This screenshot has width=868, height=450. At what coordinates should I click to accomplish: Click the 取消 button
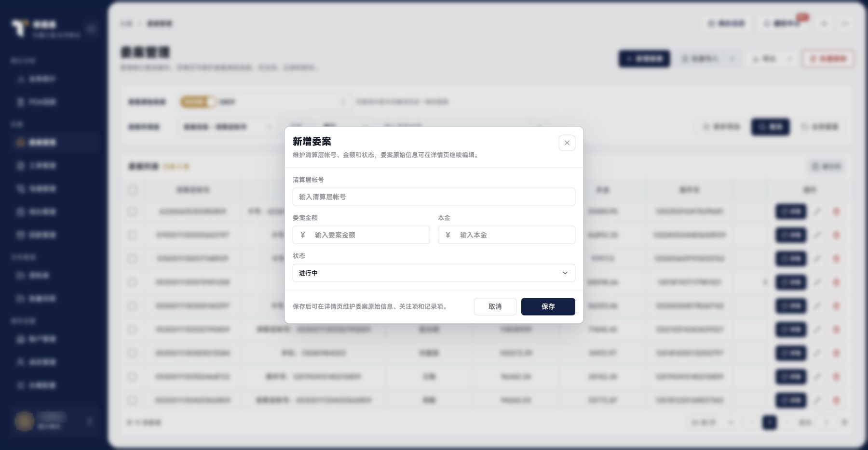[495, 306]
